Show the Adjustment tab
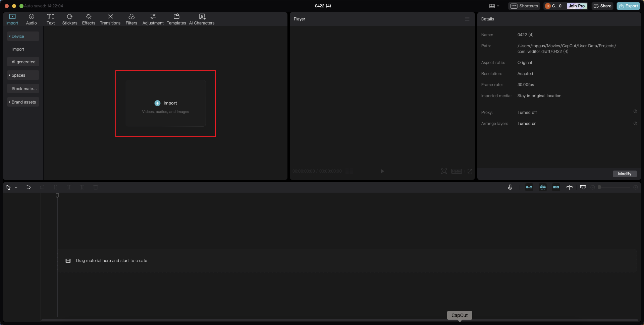Viewport: 644px width, 325px height. point(153,19)
